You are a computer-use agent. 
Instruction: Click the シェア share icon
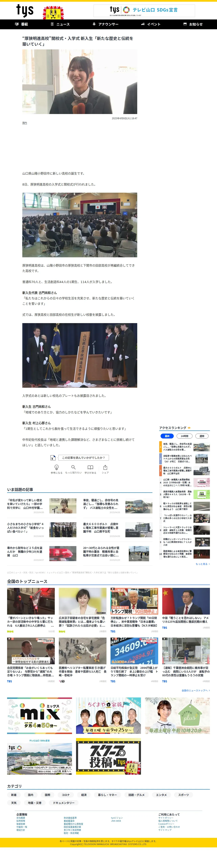tap(105, 467)
